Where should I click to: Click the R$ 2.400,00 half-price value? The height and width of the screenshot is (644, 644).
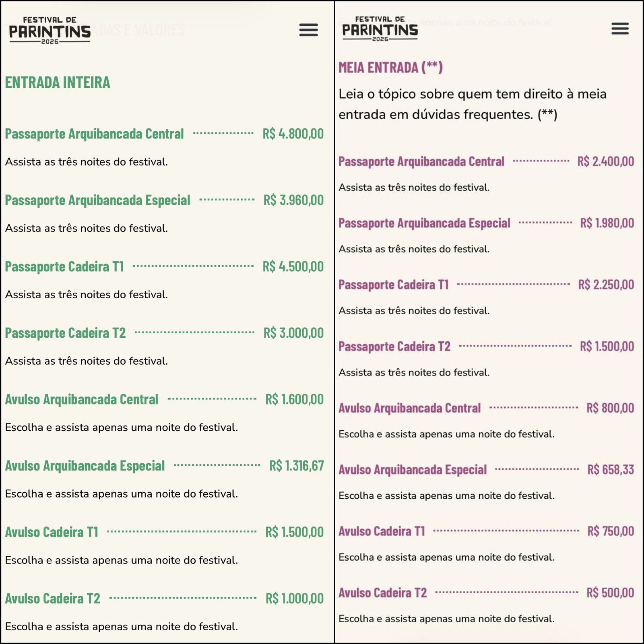pos(605,161)
